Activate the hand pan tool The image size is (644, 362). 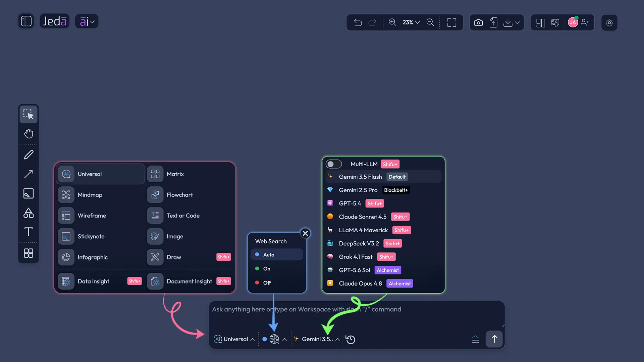pyautogui.click(x=29, y=133)
